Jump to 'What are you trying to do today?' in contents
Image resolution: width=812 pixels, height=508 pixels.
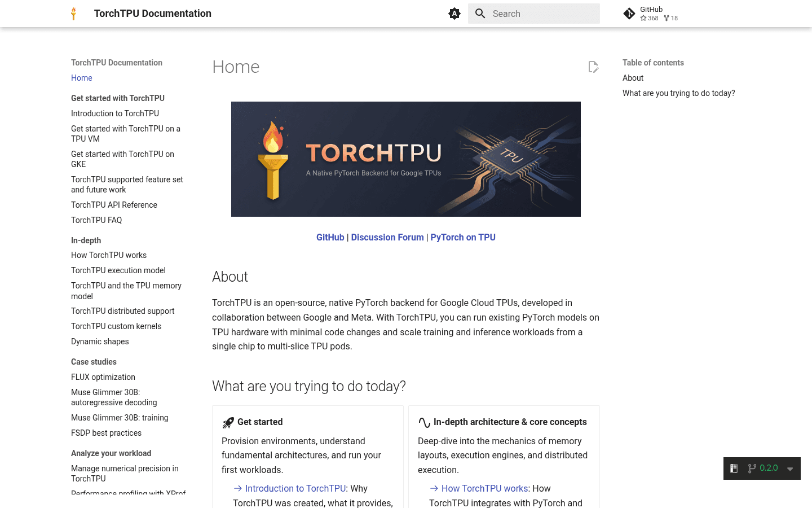[679, 93]
